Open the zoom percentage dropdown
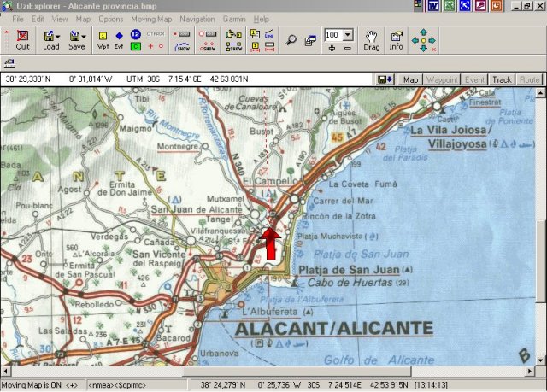The image size is (547, 392). click(349, 35)
